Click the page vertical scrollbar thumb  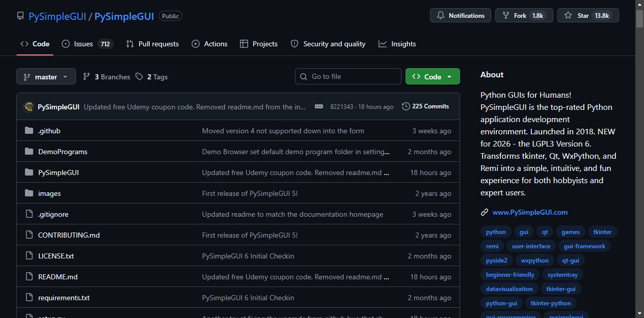click(639, 18)
